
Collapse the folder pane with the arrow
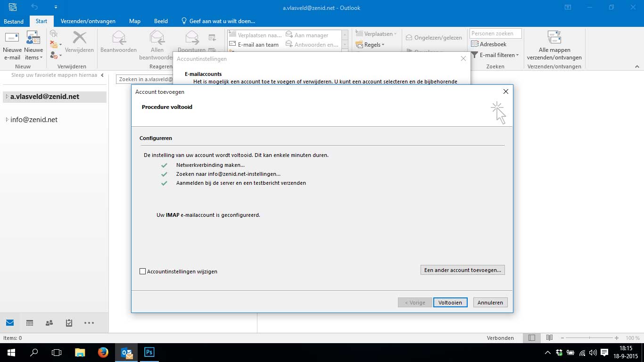pos(102,75)
